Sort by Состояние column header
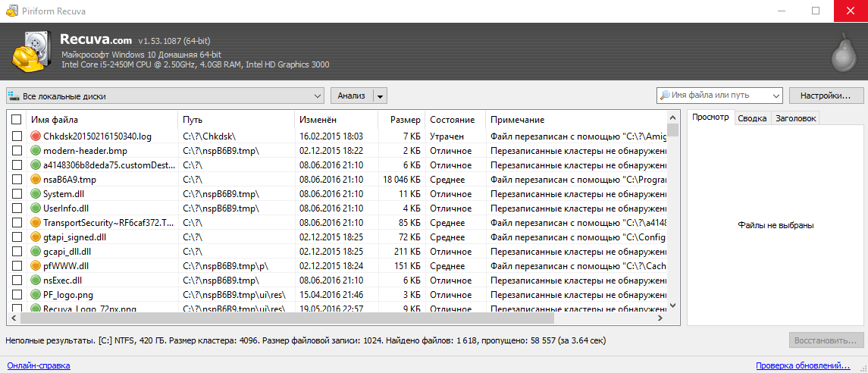 tap(456, 120)
